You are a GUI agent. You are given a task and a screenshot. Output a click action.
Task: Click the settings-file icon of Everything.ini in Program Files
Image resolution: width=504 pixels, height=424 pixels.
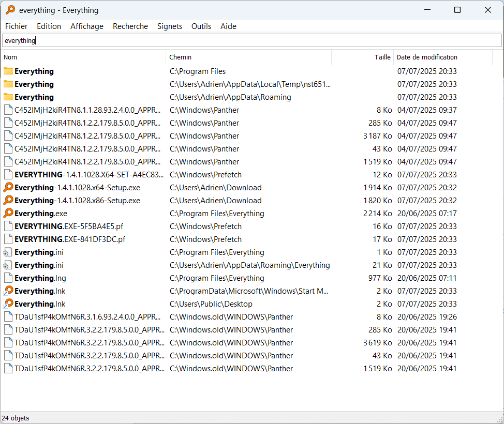click(x=8, y=252)
